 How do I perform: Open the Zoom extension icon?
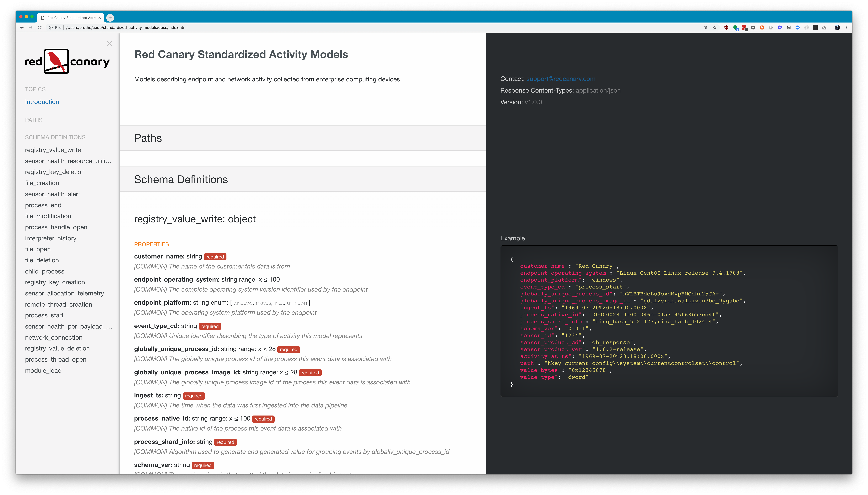pyautogui.click(x=798, y=28)
